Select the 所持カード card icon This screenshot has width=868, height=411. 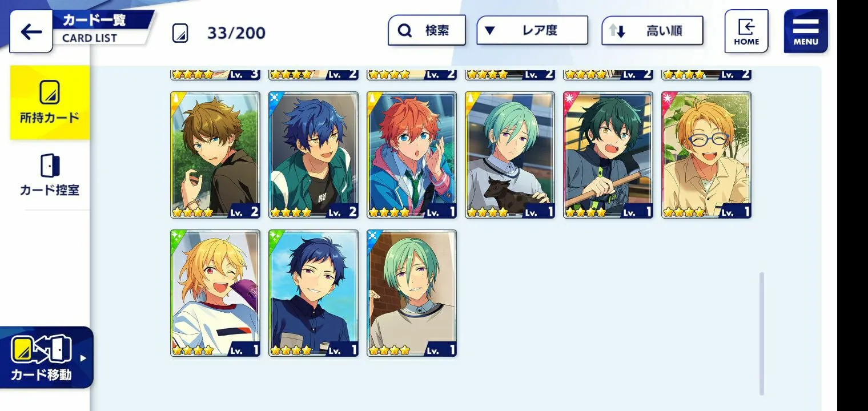50,92
